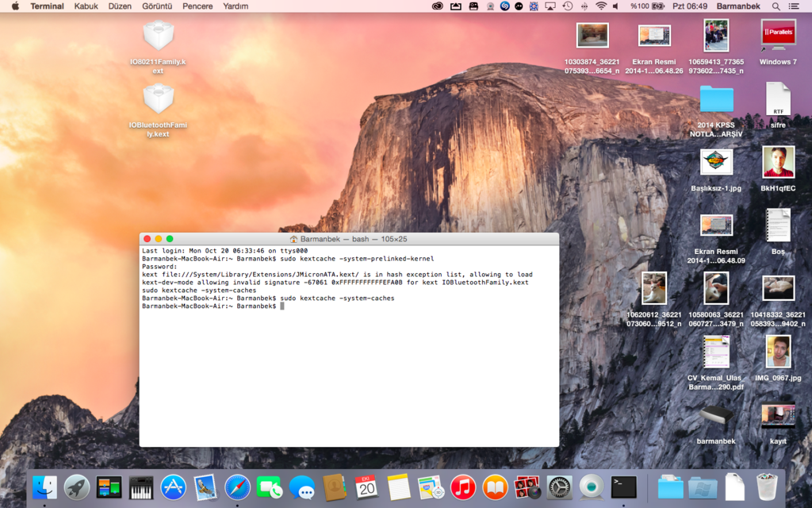Open the Wi-Fi status menu
Image resolution: width=812 pixels, height=508 pixels.
[x=601, y=6]
